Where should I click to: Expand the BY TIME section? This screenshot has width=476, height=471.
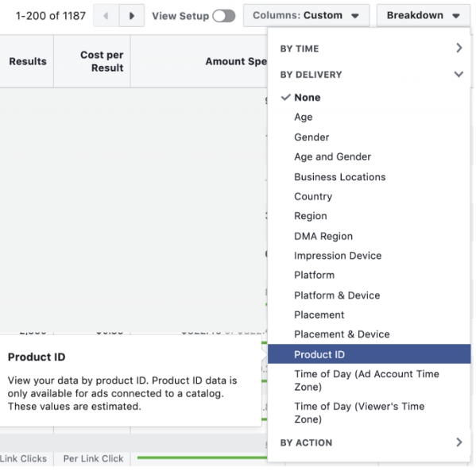(370, 48)
